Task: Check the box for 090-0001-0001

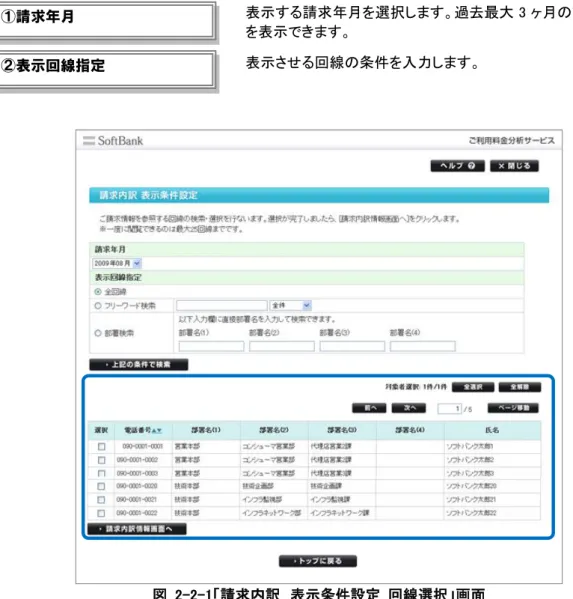Action: point(101,446)
